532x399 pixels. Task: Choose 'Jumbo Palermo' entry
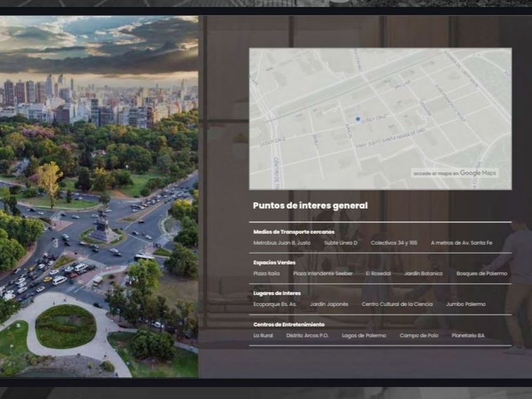465,304
